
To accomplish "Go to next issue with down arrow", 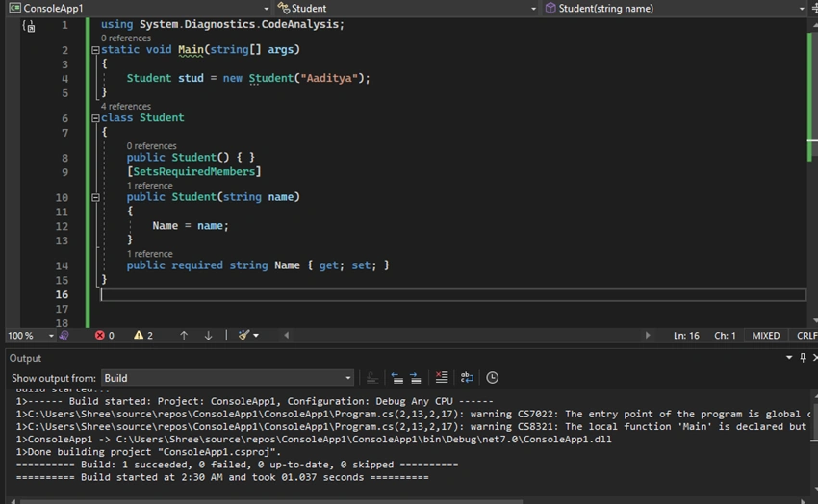I will pyautogui.click(x=208, y=335).
